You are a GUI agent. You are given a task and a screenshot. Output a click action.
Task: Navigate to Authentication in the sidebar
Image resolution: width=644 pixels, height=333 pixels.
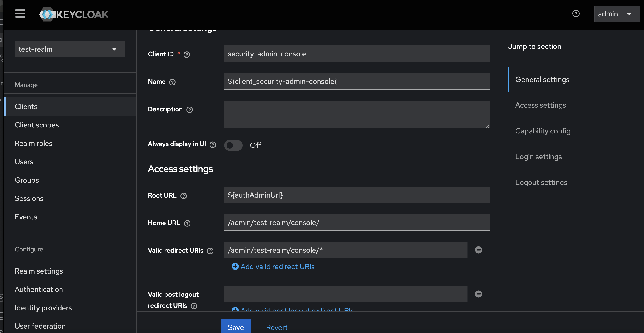39,289
